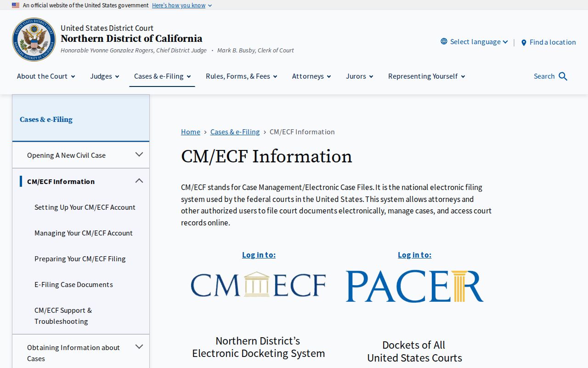This screenshot has height=368, width=588.
Task: Expand 'Here's how you know' banner
Action: point(182,6)
